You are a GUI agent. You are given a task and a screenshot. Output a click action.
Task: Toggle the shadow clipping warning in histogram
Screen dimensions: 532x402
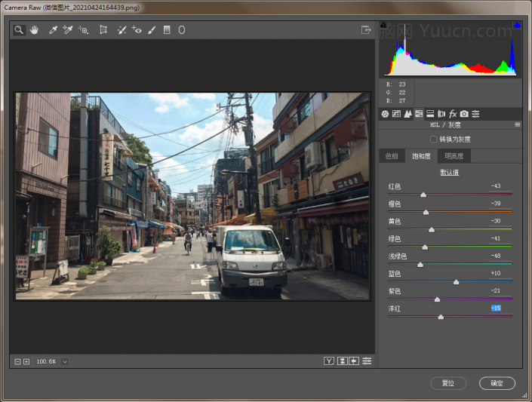click(383, 26)
